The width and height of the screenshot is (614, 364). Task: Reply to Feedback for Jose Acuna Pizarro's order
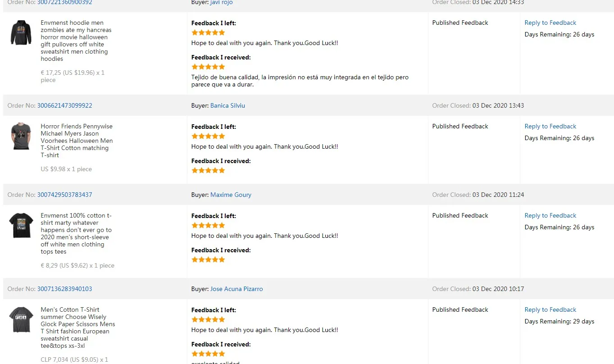pos(550,309)
